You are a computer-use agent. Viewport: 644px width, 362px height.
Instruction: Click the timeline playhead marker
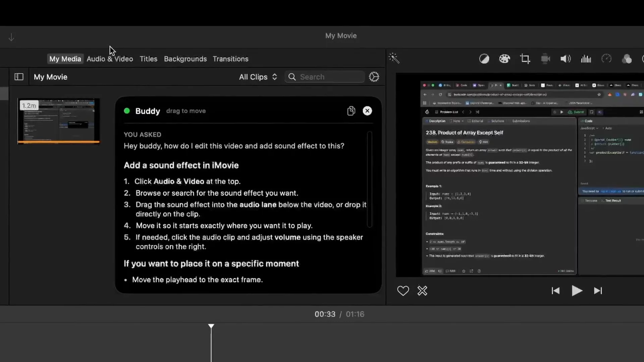pyautogui.click(x=211, y=326)
